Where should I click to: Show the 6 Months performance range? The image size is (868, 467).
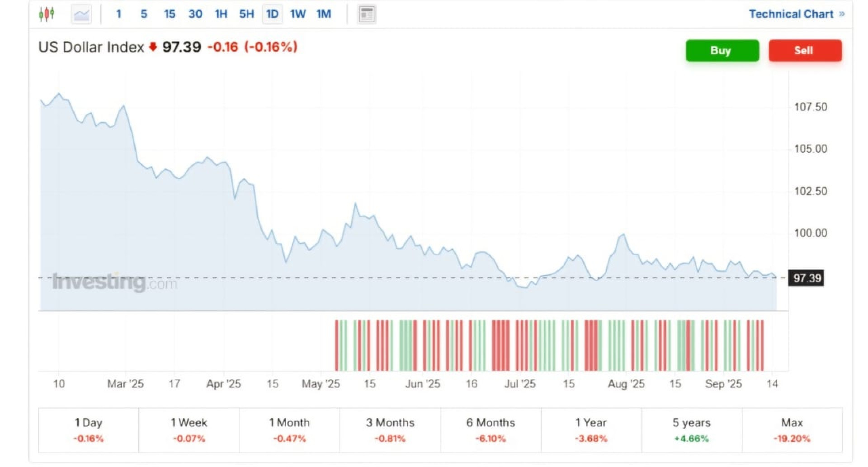tap(491, 430)
